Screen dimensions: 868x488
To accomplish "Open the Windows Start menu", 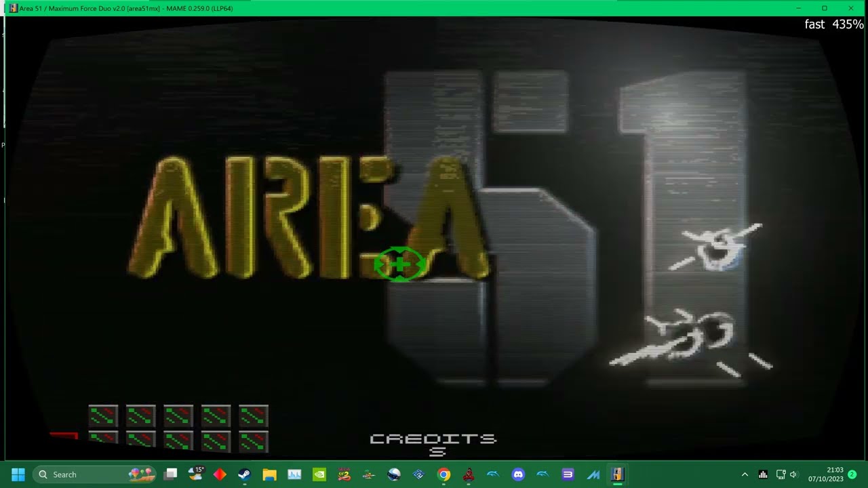I will pos(18,474).
